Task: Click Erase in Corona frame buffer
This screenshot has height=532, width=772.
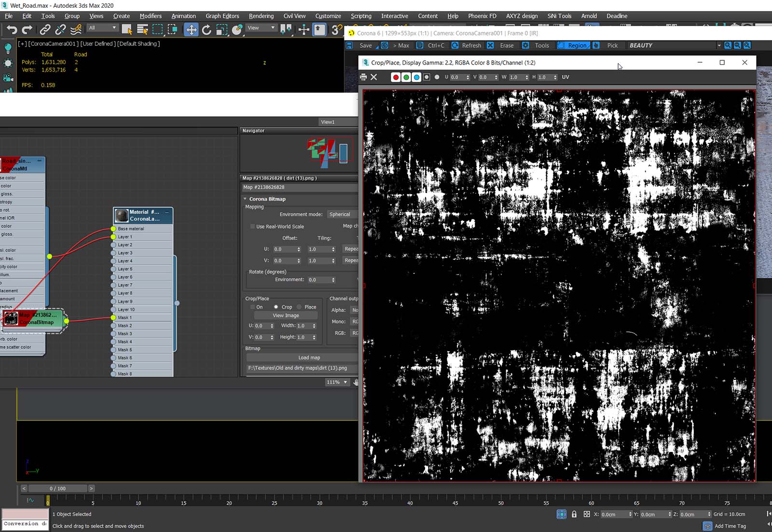Action: 500,45
